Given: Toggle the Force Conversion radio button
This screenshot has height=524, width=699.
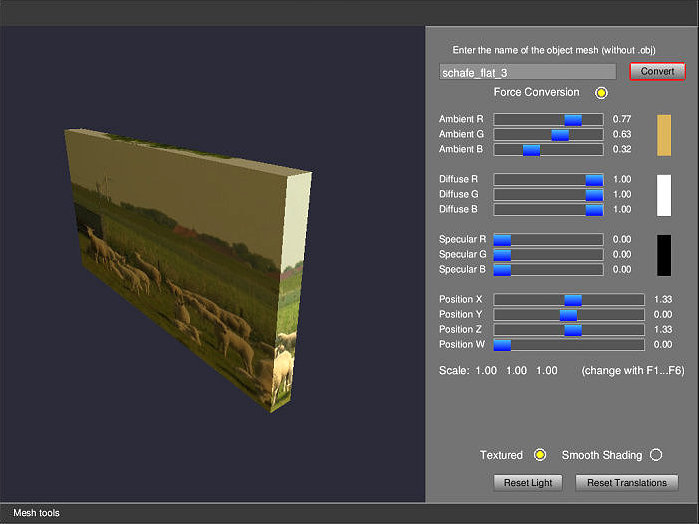Looking at the screenshot, I should (601, 93).
